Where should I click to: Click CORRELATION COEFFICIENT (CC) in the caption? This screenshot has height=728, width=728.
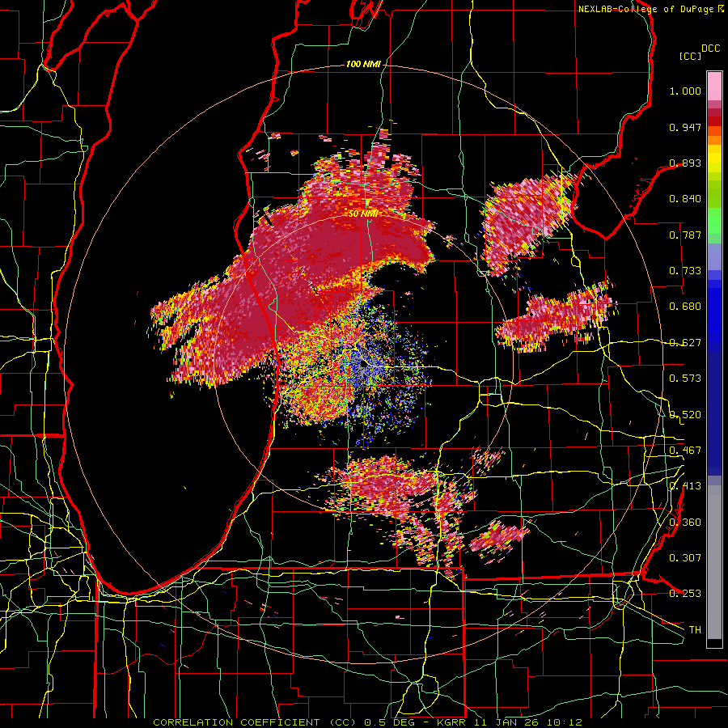tap(254, 722)
